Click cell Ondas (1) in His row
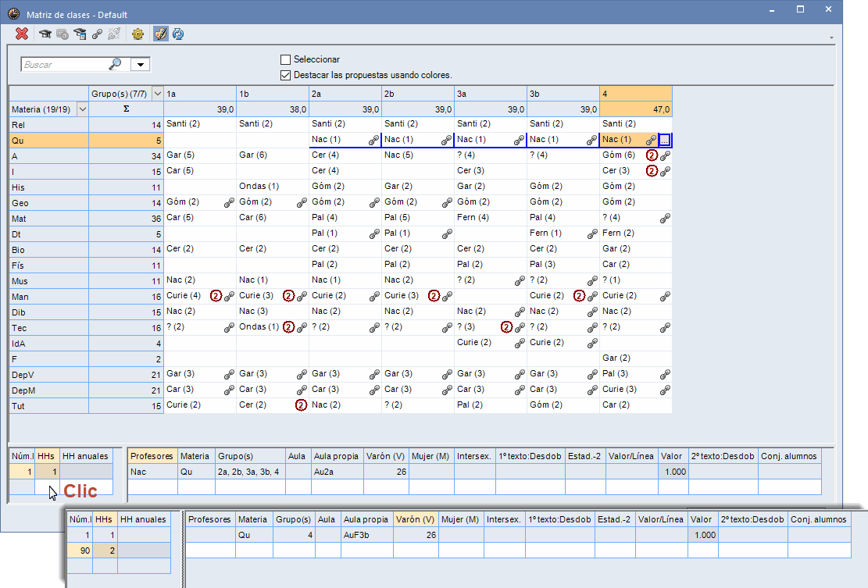Viewport: 868px width, 588px height. pyautogui.click(x=273, y=187)
